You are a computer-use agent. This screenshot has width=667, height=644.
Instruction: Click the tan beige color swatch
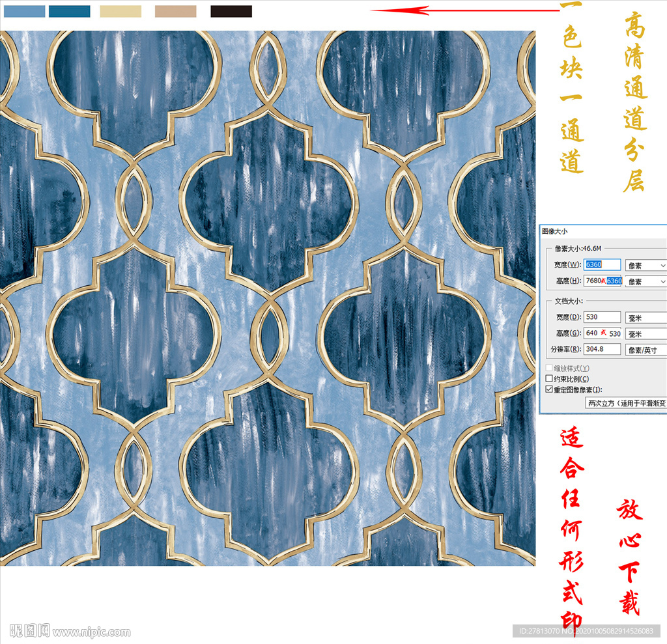(x=175, y=11)
